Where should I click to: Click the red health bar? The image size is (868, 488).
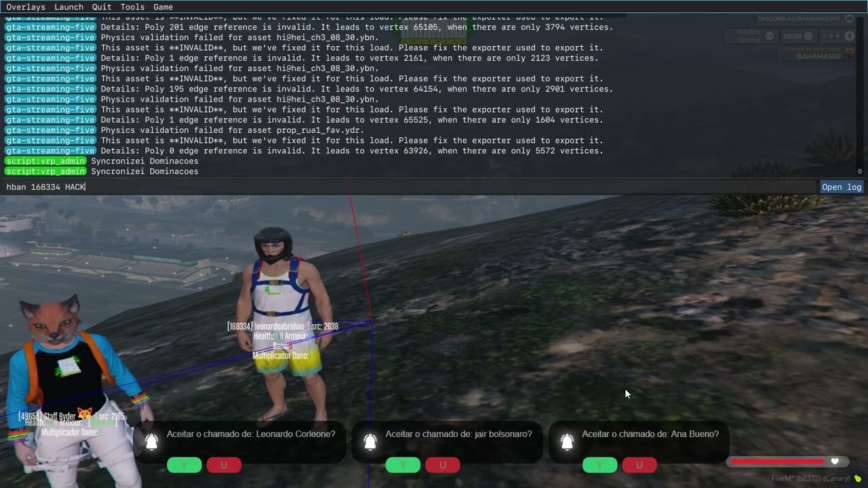(777, 462)
